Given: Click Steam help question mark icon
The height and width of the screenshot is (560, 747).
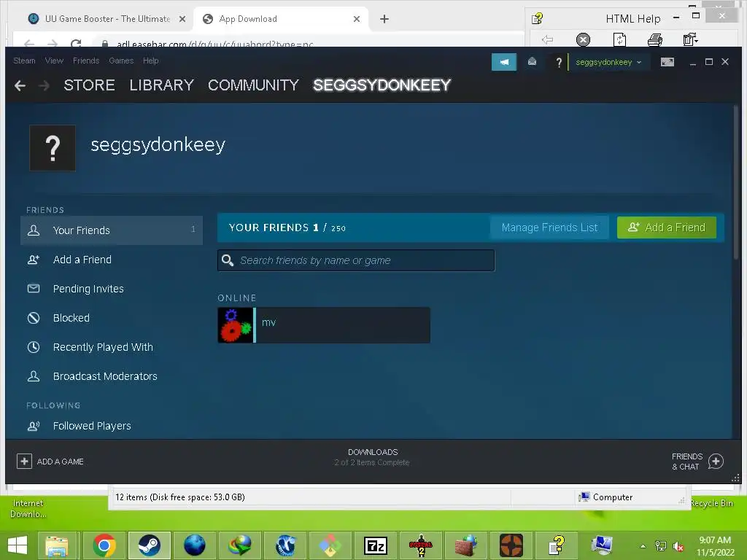Looking at the screenshot, I should point(559,63).
